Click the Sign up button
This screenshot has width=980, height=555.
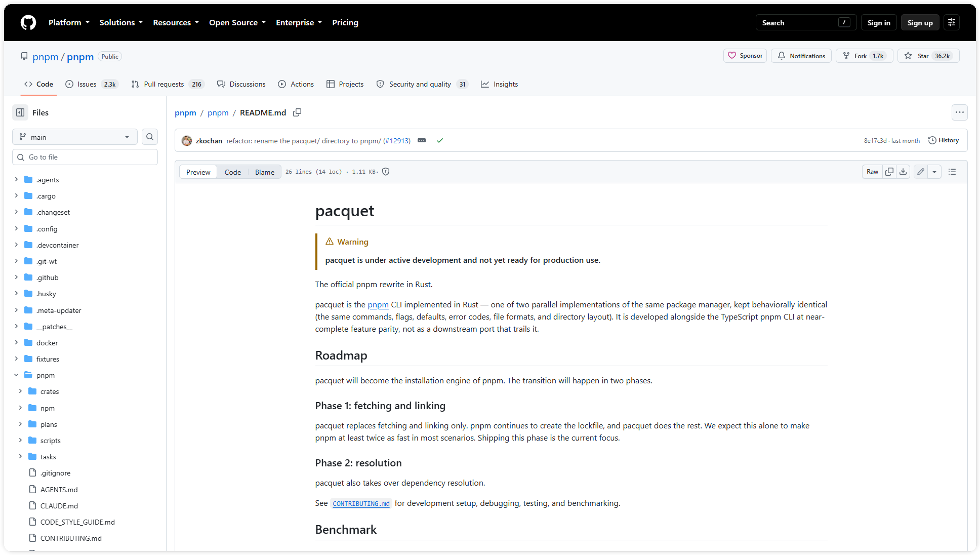920,22
